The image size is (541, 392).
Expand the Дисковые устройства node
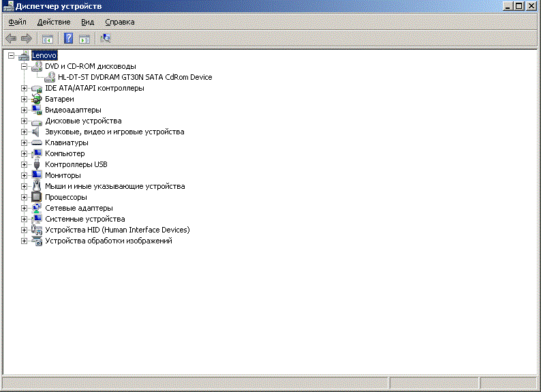click(x=24, y=121)
